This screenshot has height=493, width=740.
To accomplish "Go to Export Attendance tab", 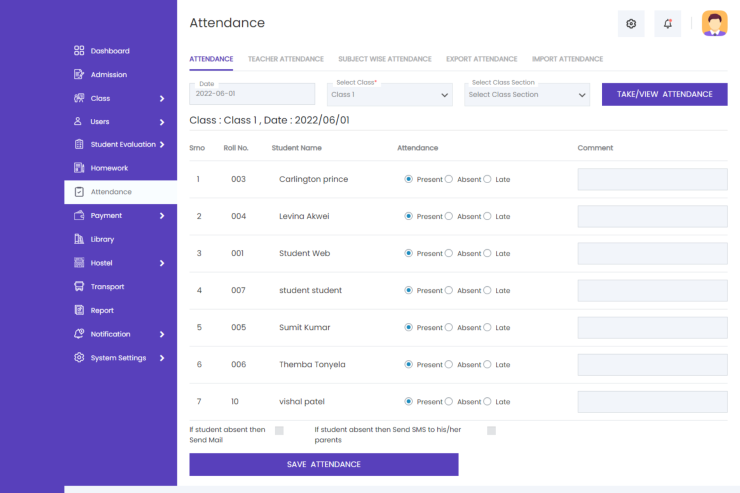I will point(481,59).
